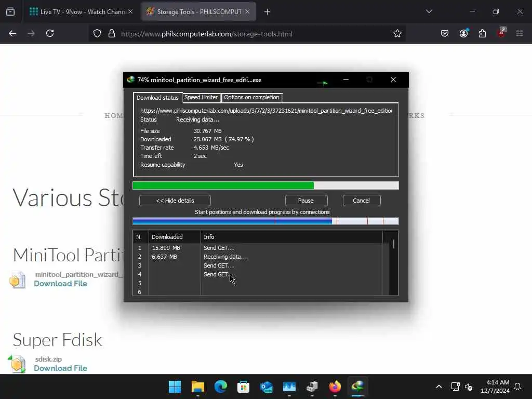Open the Firefox View icon
The height and width of the screenshot is (399, 532).
point(10,12)
